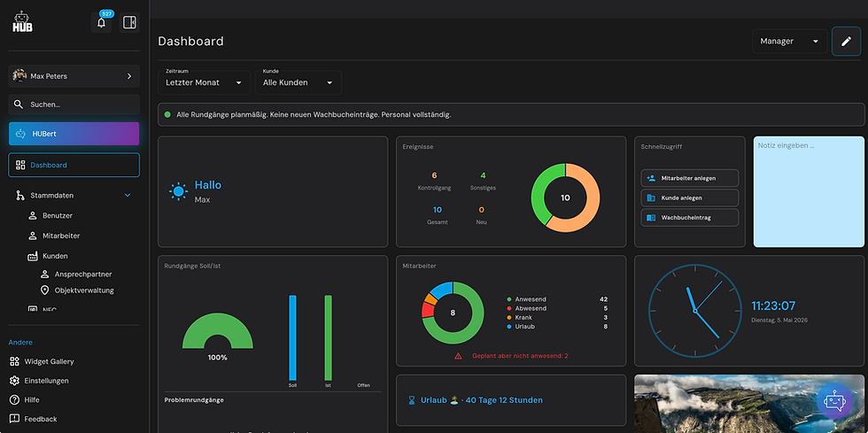
Task: Click the landscape photo thumbnail
Action: pos(749,404)
